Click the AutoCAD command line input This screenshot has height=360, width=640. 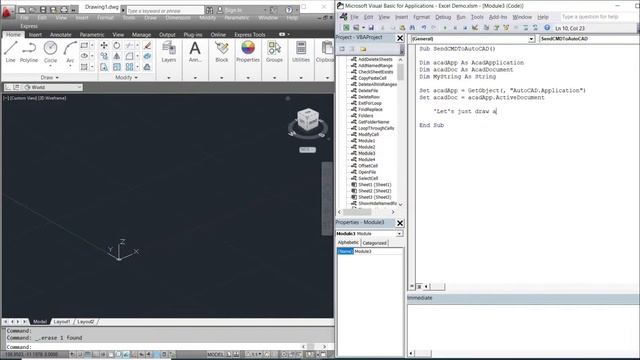(x=163, y=347)
